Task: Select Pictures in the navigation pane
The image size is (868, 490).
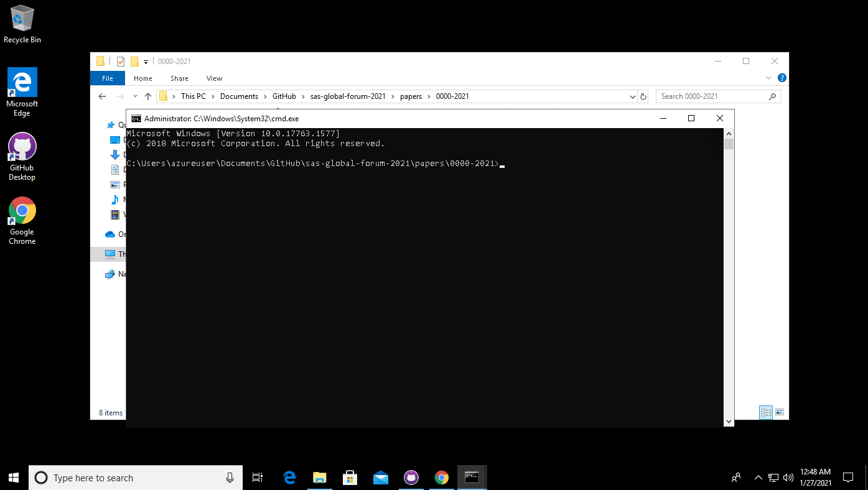Action: point(115,184)
